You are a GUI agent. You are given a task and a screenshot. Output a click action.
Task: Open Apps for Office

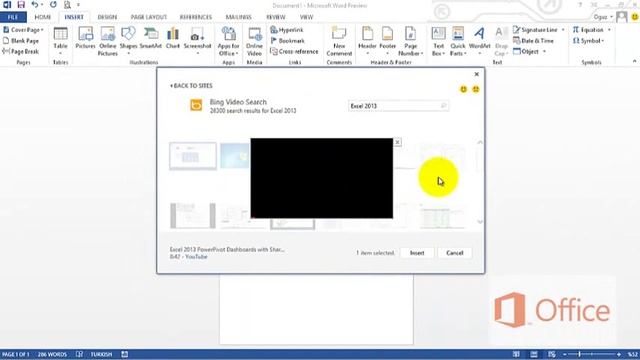tap(229, 41)
